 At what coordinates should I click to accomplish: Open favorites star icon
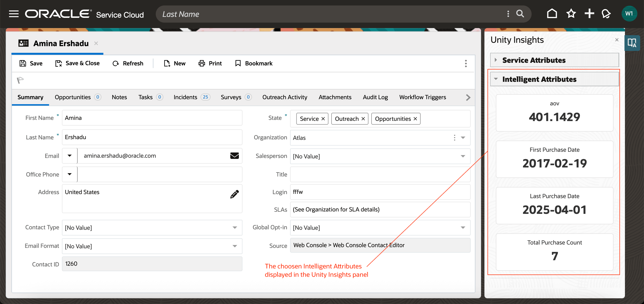[571, 14]
